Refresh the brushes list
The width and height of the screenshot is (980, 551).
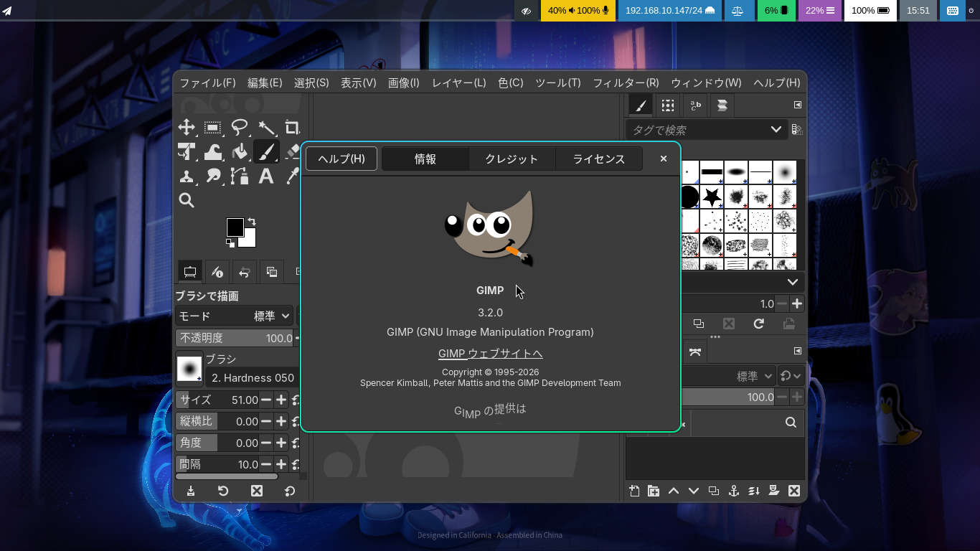click(x=758, y=324)
